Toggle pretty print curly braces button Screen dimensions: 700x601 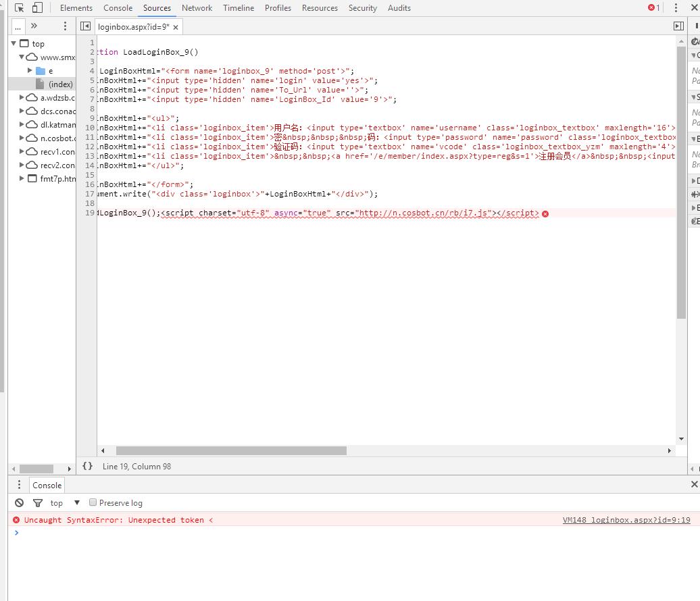point(88,466)
